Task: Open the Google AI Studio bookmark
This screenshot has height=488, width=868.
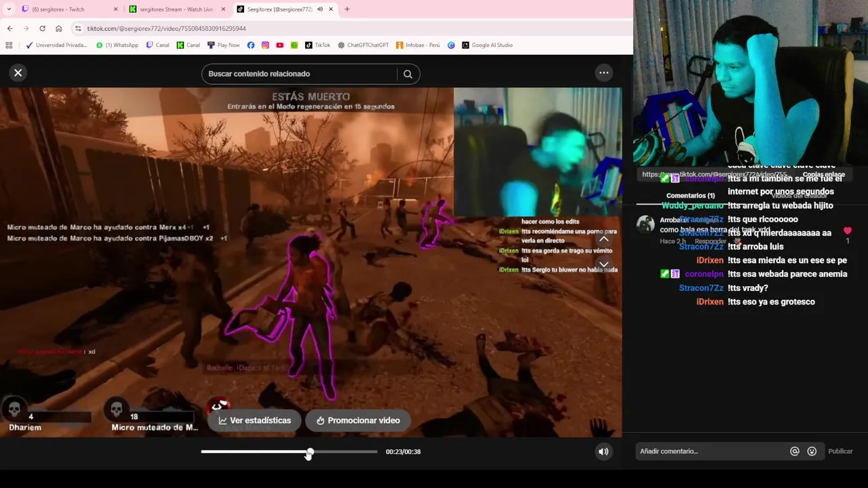Action: coord(487,45)
